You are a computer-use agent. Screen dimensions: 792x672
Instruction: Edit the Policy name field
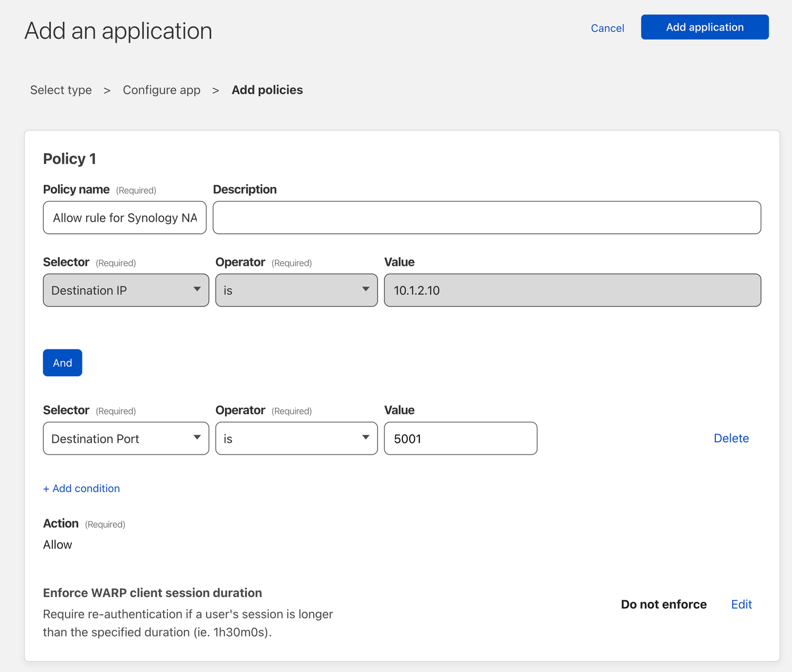pos(125,217)
